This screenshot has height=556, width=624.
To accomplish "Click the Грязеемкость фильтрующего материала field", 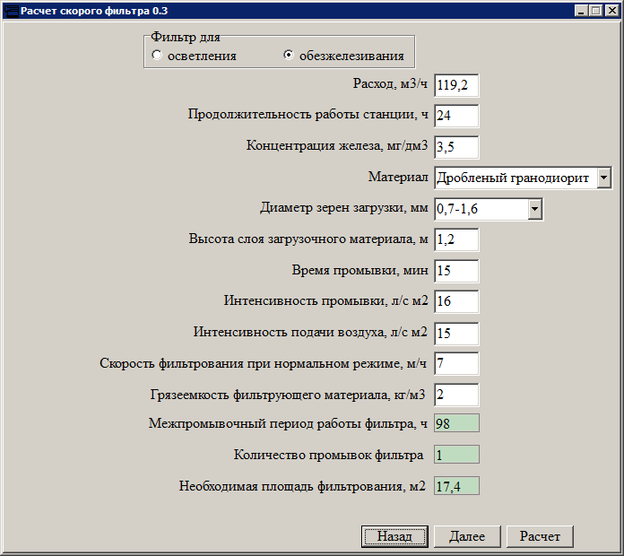I will 456,395.
